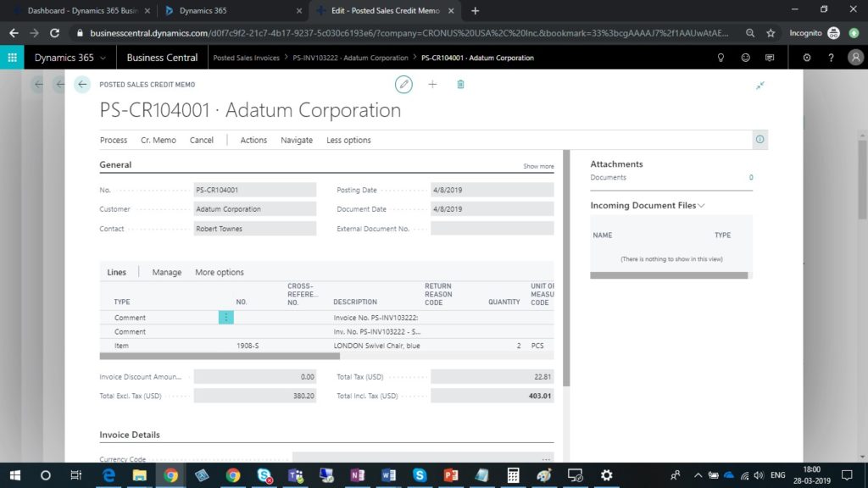This screenshot has width=868, height=488.
Task: Click More options in Lines
Action: click(220, 272)
